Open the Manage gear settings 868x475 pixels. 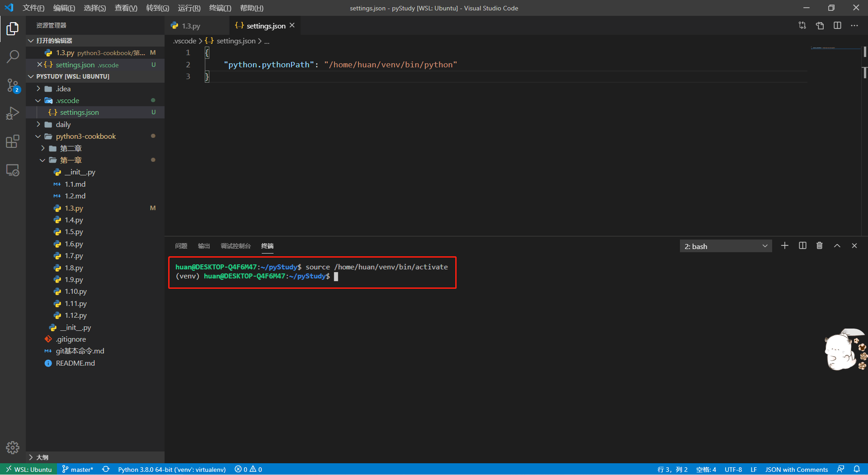(13, 447)
